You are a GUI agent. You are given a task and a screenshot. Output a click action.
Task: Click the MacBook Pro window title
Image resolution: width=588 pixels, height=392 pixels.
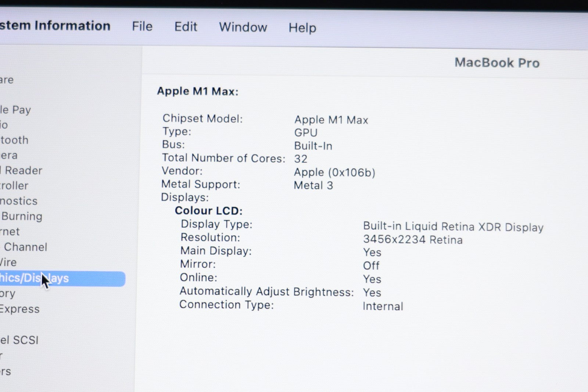pos(497,63)
